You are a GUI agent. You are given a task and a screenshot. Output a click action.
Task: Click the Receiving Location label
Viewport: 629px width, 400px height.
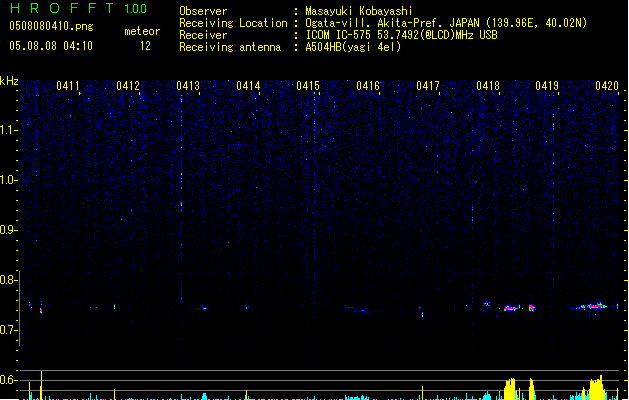[x=233, y=23]
